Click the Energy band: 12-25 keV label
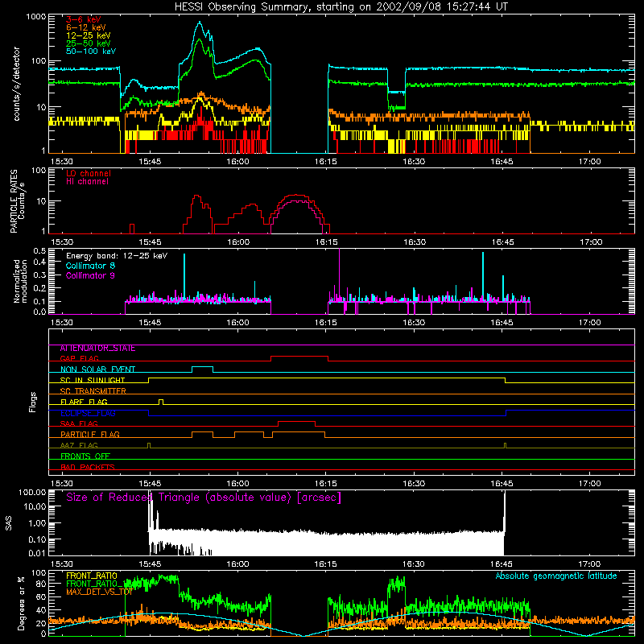The image size is (644, 644). coord(117,256)
